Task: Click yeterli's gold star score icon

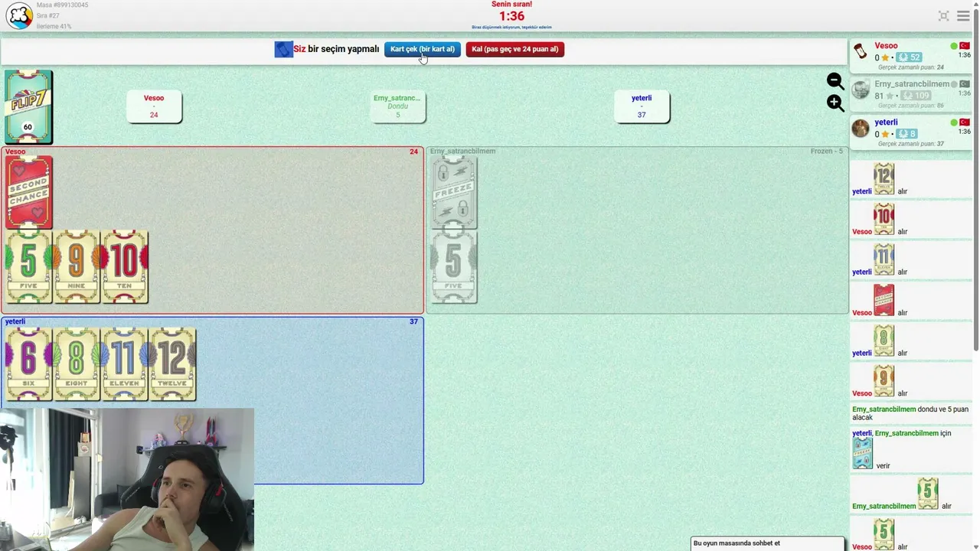Action: point(885,134)
